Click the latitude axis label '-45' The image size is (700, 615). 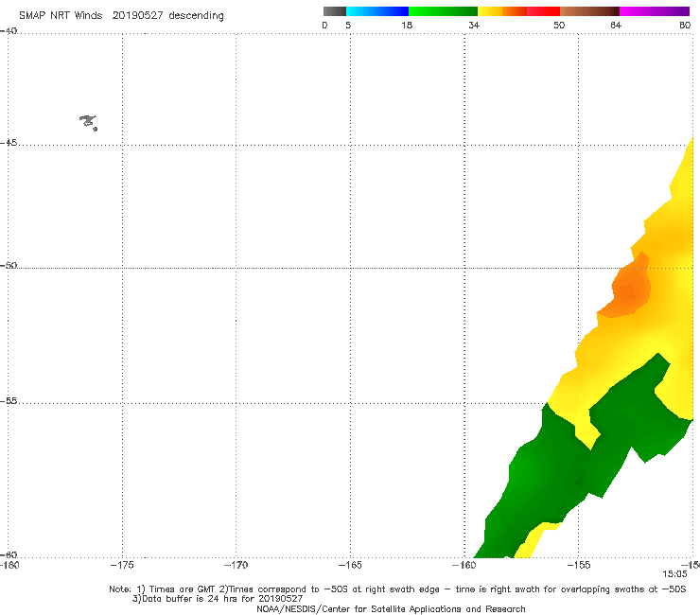pos(9,143)
